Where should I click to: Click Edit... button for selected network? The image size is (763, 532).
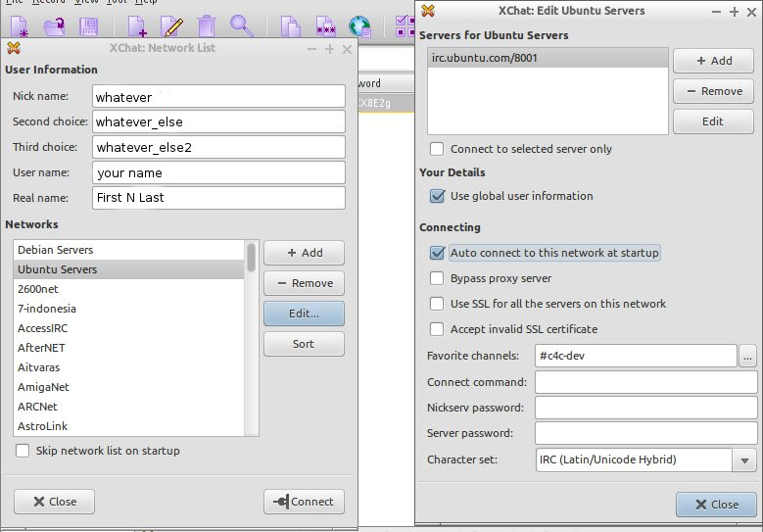[304, 314]
